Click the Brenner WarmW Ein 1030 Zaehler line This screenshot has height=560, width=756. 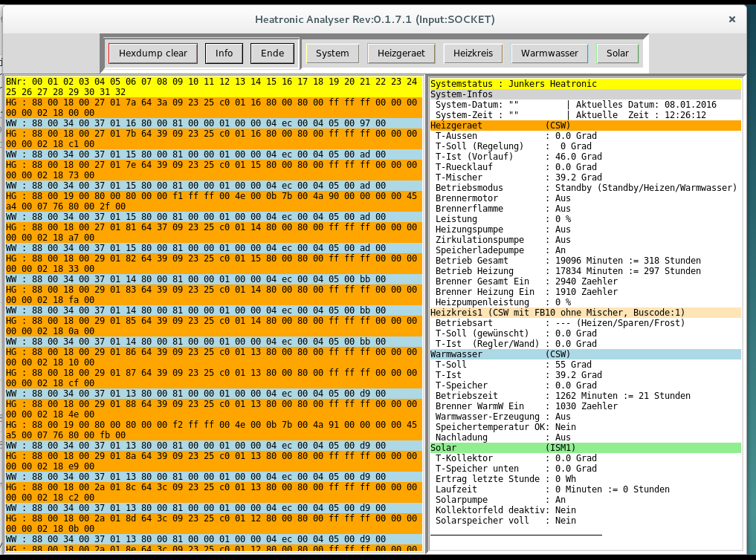(526, 406)
